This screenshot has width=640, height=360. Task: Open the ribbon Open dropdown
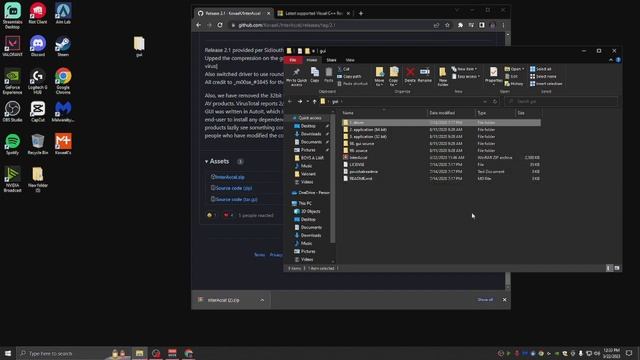515,69
